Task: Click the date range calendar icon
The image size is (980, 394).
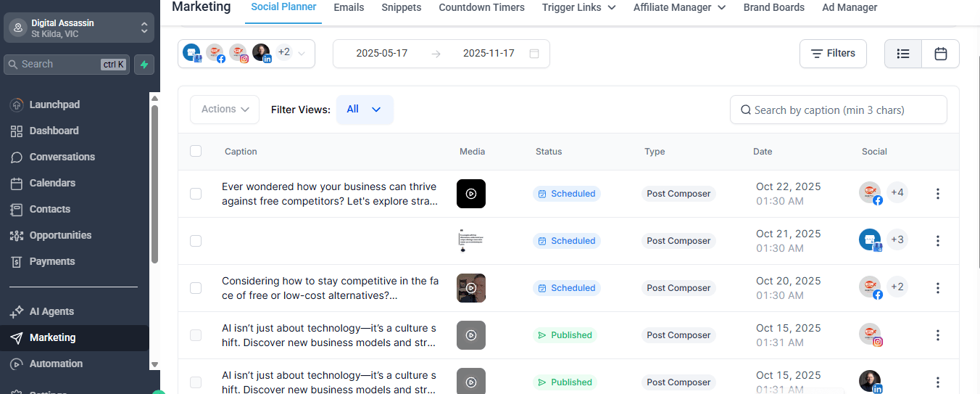Action: [534, 54]
